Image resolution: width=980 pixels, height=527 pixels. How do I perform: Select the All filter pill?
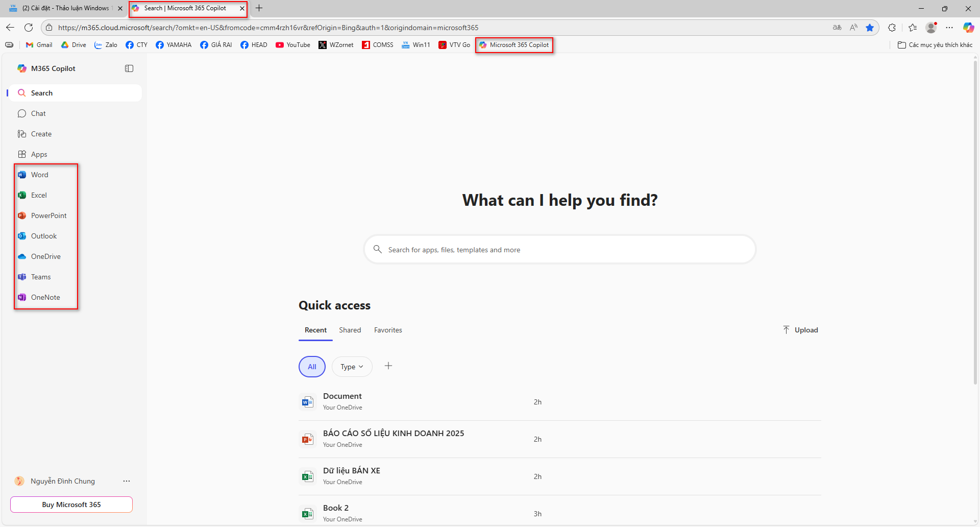click(x=312, y=367)
